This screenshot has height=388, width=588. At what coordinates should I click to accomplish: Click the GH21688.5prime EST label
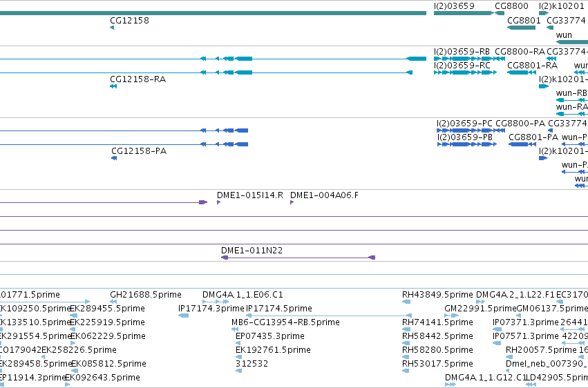[x=146, y=295]
